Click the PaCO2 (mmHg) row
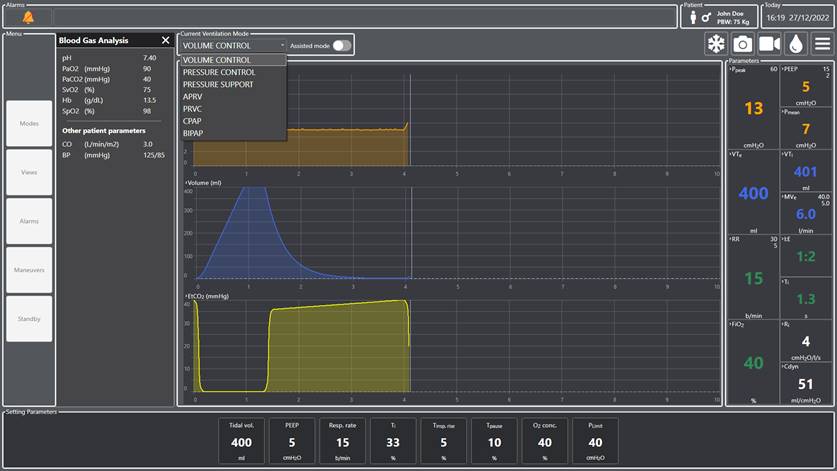The height and width of the screenshot is (471, 837). point(113,79)
